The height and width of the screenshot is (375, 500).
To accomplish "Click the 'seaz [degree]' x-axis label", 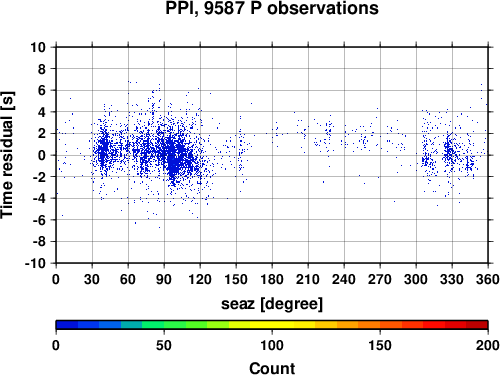I will pyautogui.click(x=272, y=304).
